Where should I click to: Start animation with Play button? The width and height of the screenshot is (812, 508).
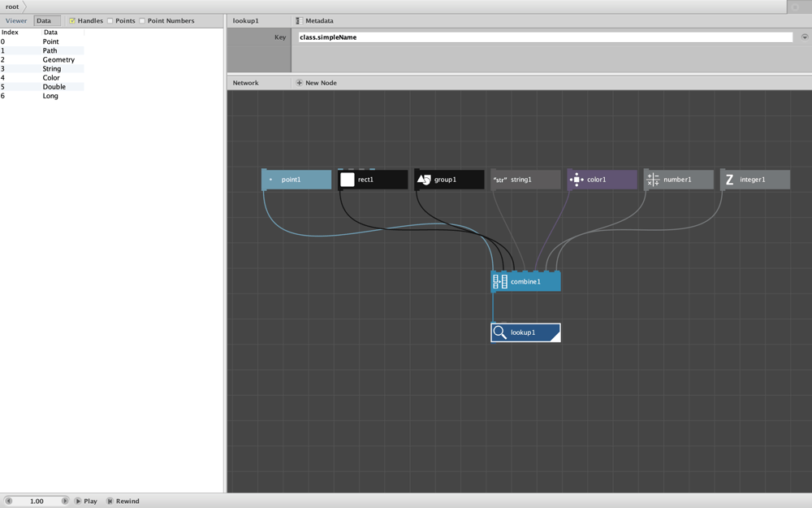(86, 501)
